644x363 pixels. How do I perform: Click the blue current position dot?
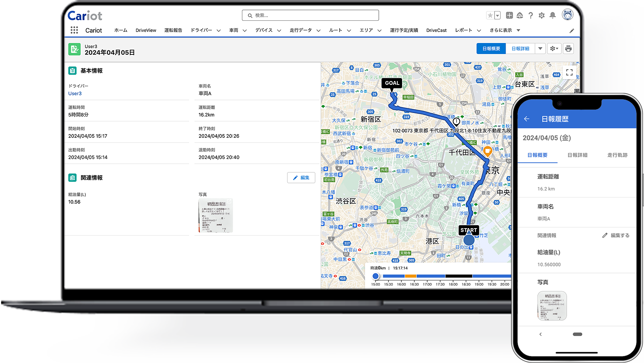click(469, 240)
